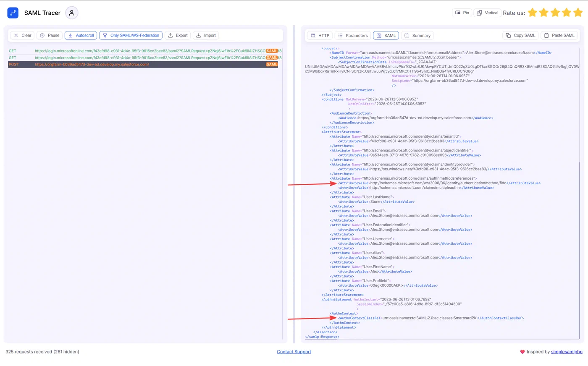Screen dimensions: 588x366
Task: Click SAML badge on first GET request
Action: point(272,51)
